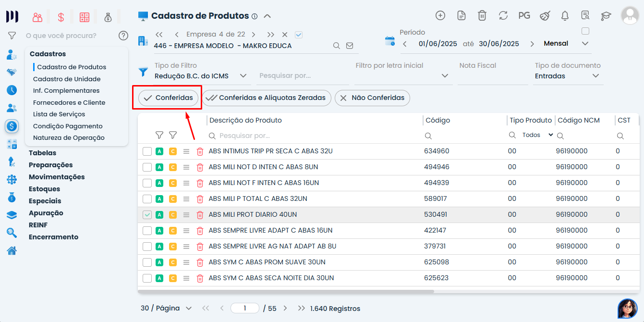Uncheck the ABS MILI PROT DIARIO row checkbox
The image size is (644, 322).
(x=147, y=215)
